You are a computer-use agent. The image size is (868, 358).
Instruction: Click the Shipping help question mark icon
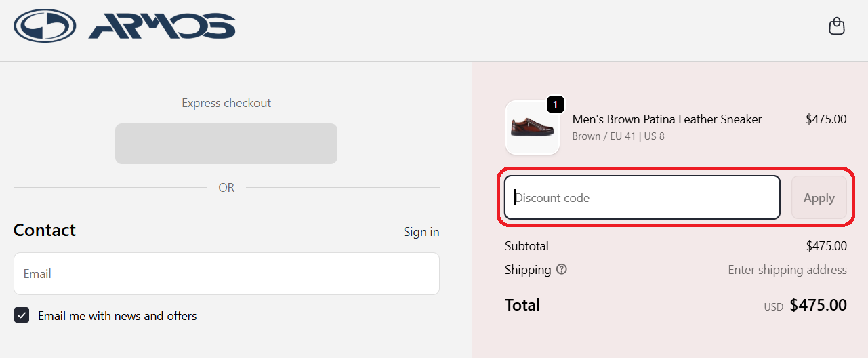coord(562,269)
